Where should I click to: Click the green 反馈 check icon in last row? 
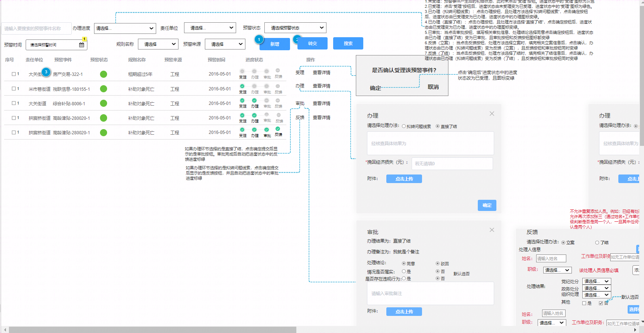coord(278,129)
